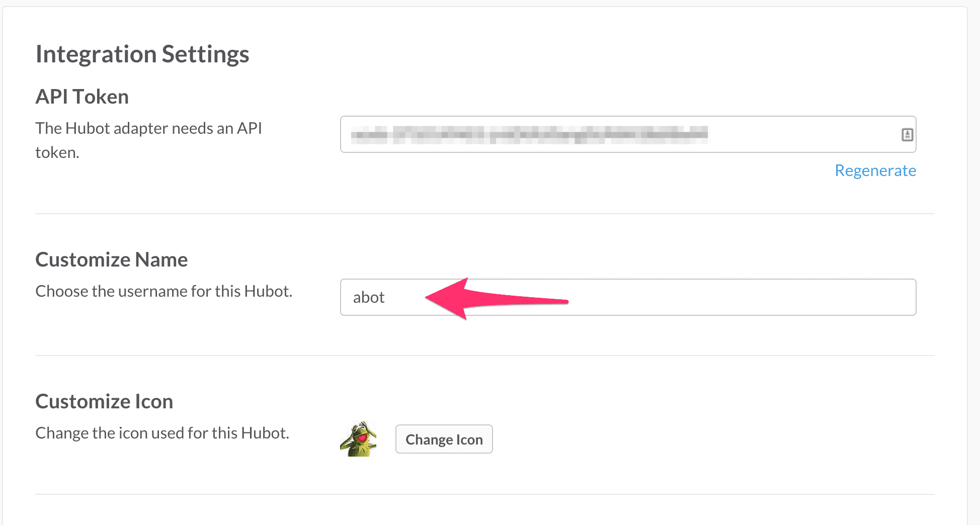Screen dimensions: 980x525
Task: Click the divider line below the name field
Action: click(x=485, y=356)
